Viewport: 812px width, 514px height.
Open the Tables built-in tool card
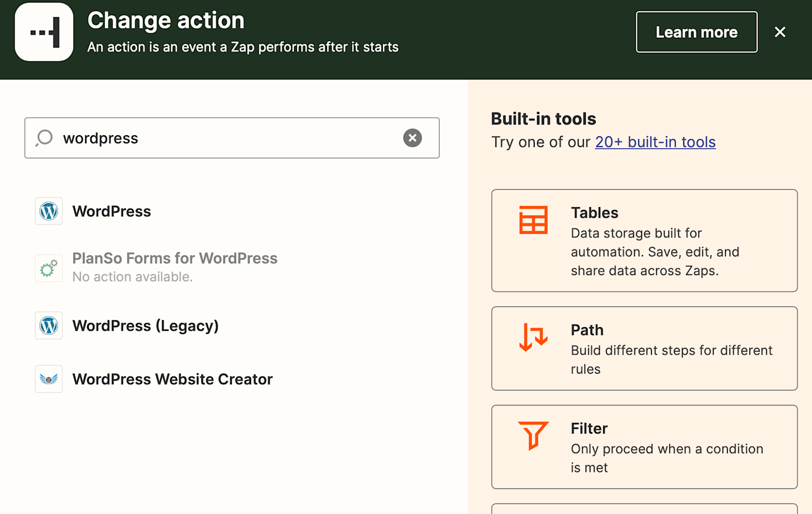[644, 240]
